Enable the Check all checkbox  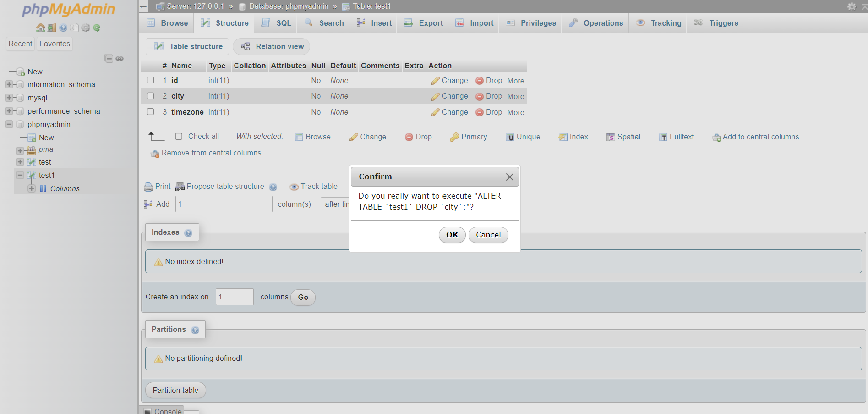[179, 136]
